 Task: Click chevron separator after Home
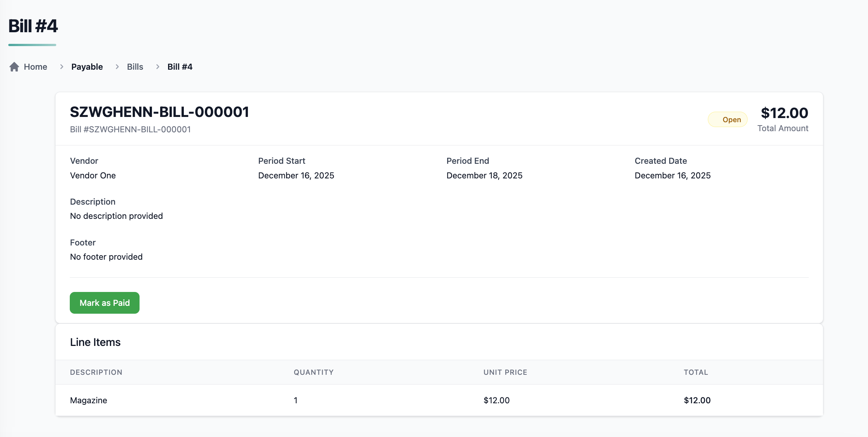click(62, 67)
